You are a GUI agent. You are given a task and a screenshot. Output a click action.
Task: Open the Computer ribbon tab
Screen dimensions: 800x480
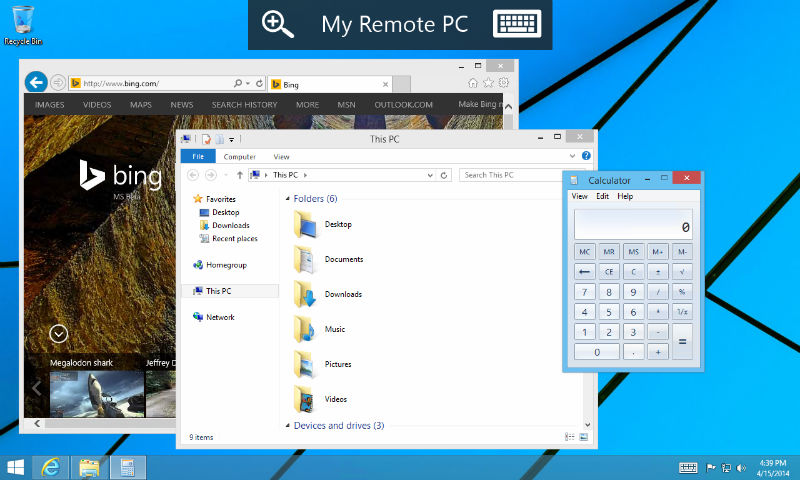(x=239, y=157)
